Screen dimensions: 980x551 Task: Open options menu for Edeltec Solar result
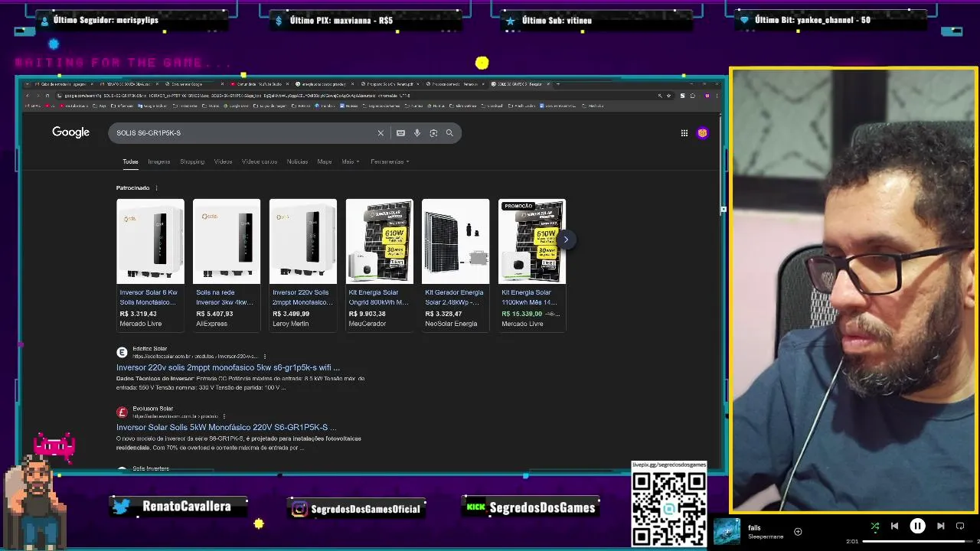point(265,357)
